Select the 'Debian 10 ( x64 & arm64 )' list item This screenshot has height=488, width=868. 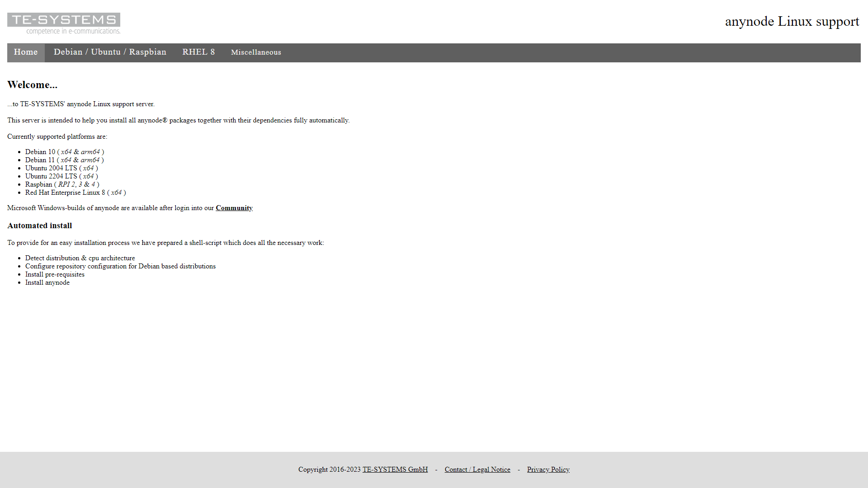(x=65, y=152)
